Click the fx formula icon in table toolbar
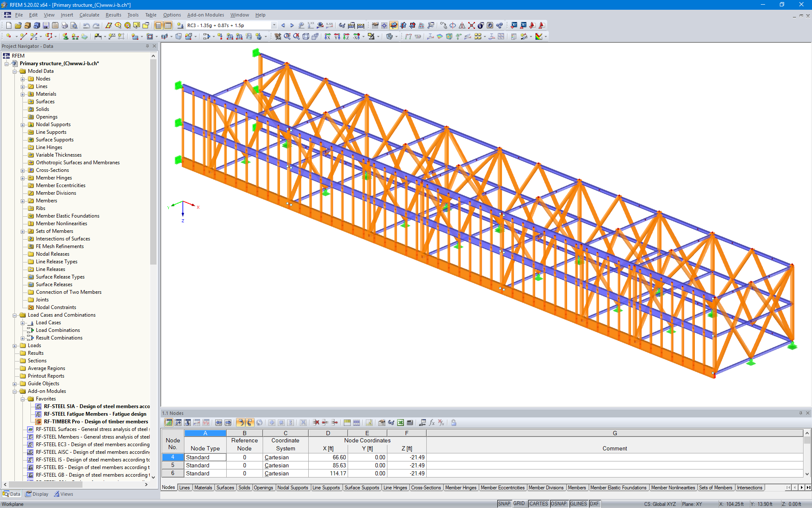812x508 pixels. [x=432, y=422]
